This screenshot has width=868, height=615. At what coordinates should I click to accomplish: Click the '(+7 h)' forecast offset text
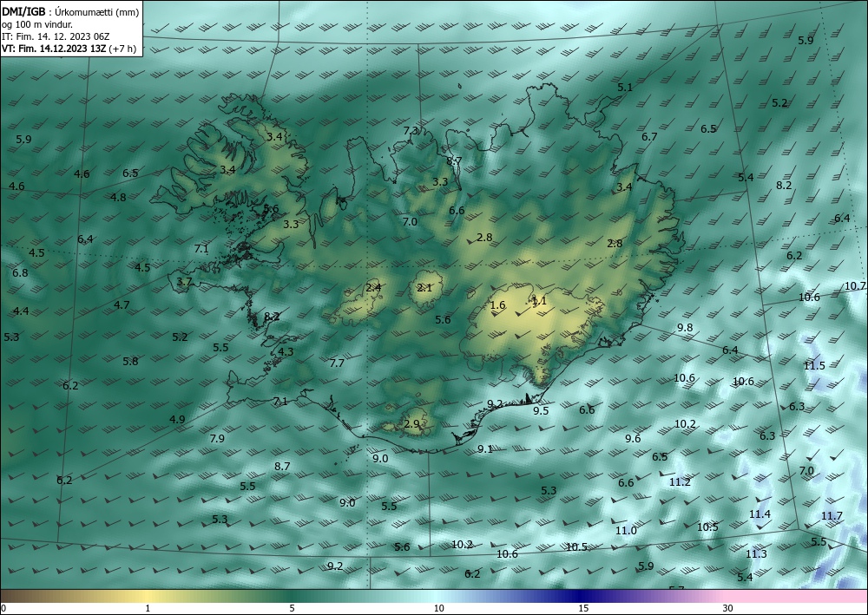pyautogui.click(x=124, y=49)
